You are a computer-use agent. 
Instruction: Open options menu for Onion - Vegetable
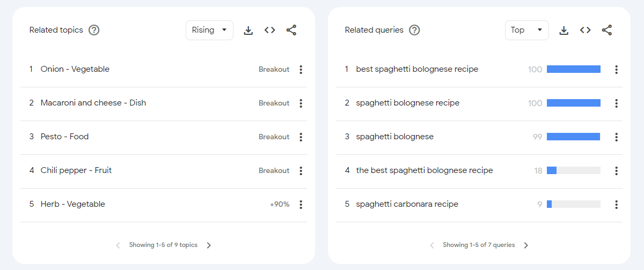301,70
